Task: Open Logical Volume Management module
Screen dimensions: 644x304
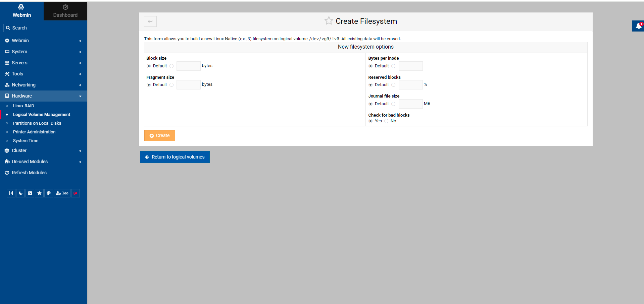Action: point(42,114)
